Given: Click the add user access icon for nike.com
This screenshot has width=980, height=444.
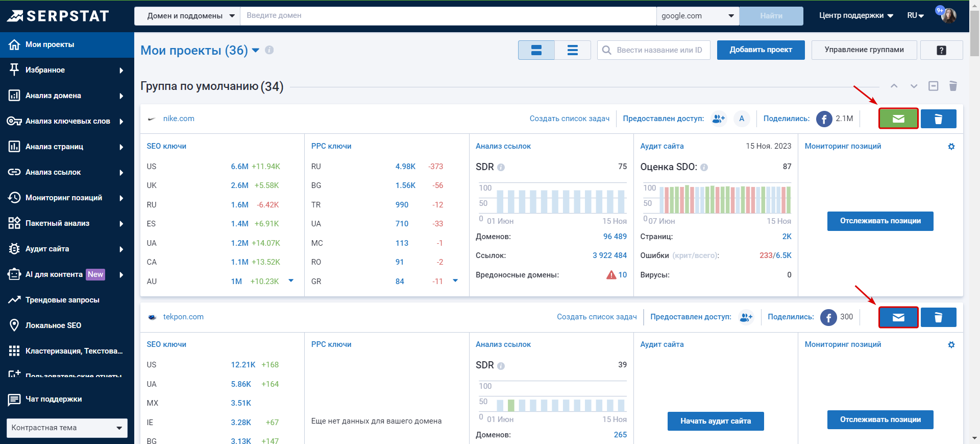Looking at the screenshot, I should 719,119.
